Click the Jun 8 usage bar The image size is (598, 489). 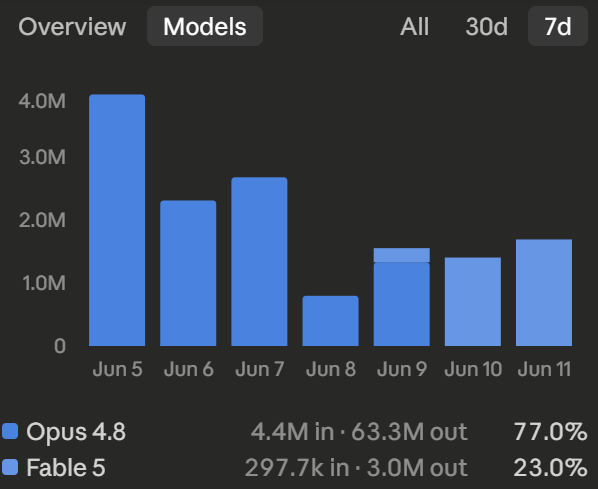[331, 321]
